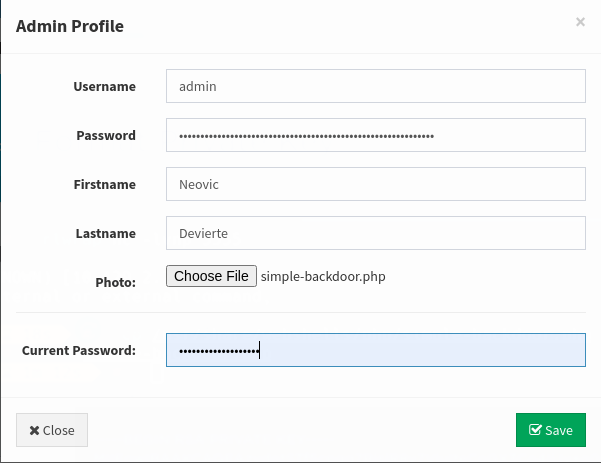Focus the Current Password input box

(375, 350)
